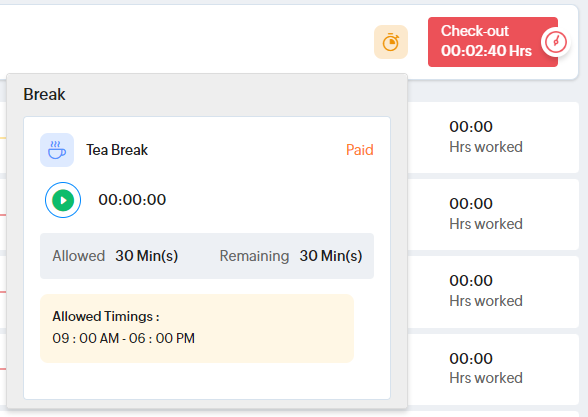The image size is (588, 417).
Task: Open the second Hrs worked card
Action: [x=493, y=214]
